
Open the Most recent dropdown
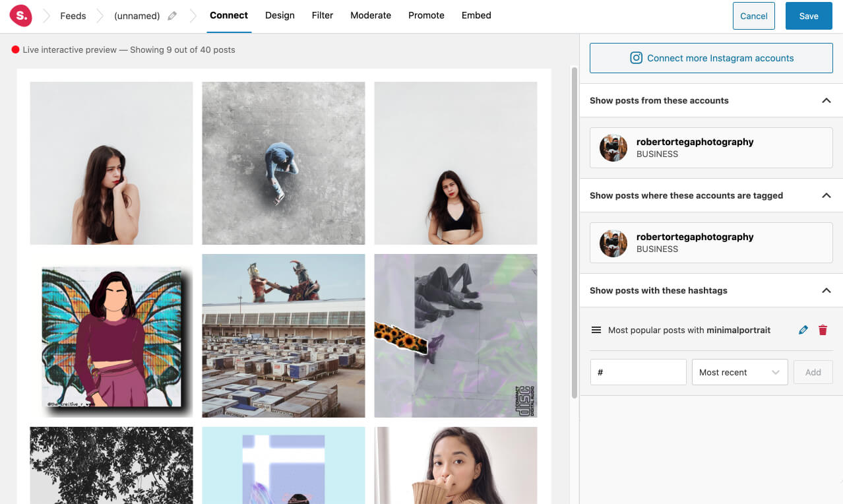739,372
